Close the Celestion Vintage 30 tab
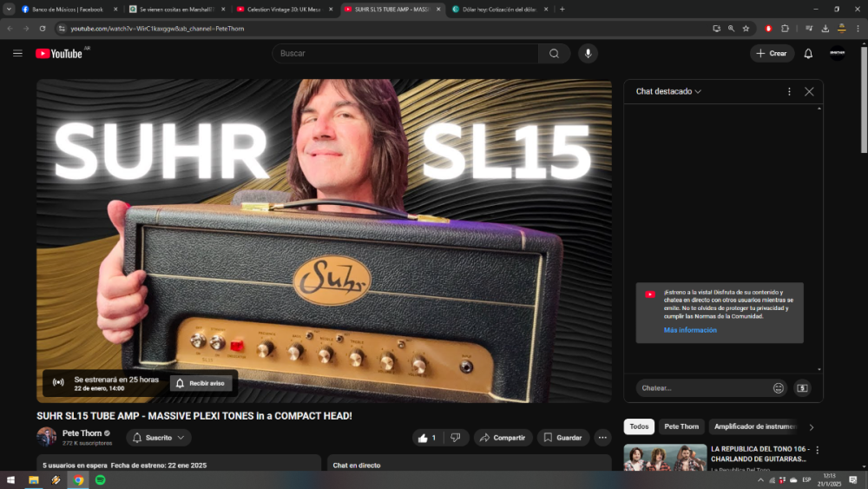 [x=331, y=10]
